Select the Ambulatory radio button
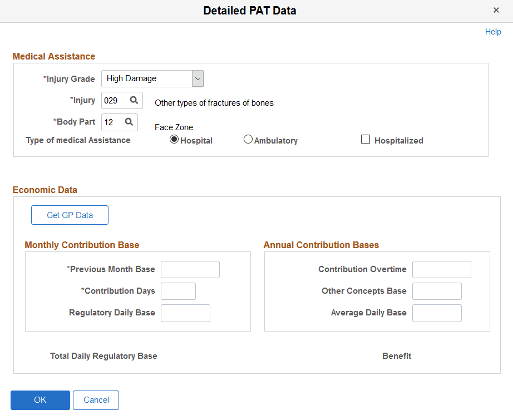 [x=248, y=140]
